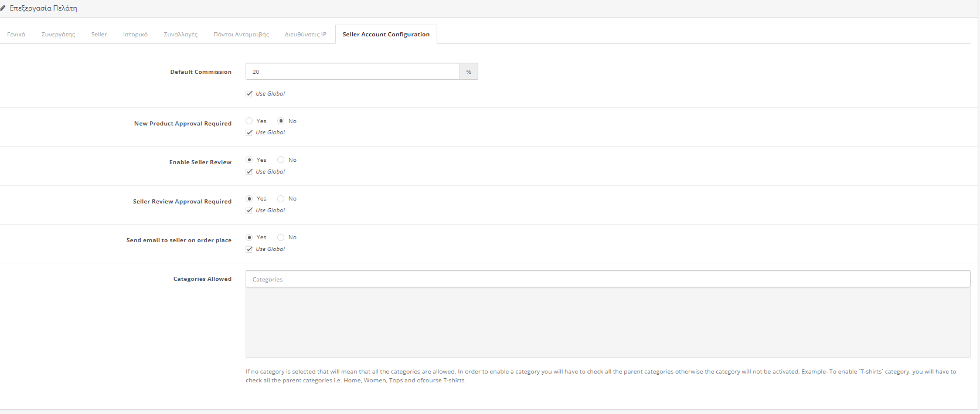980x414 pixels.
Task: Click the Seller Review Approval Required label
Action: coord(182,202)
